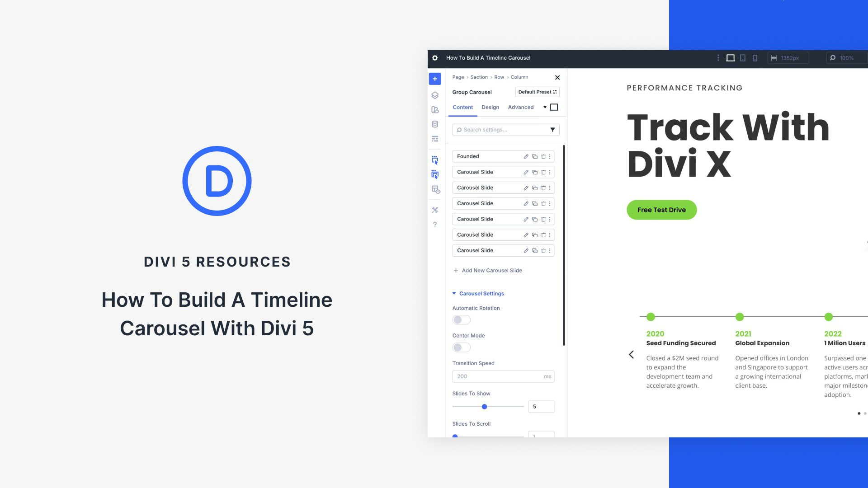Screen dimensions: 868x488
Task: Edit the Founded slide with the pencil icon
Action: 526,156
